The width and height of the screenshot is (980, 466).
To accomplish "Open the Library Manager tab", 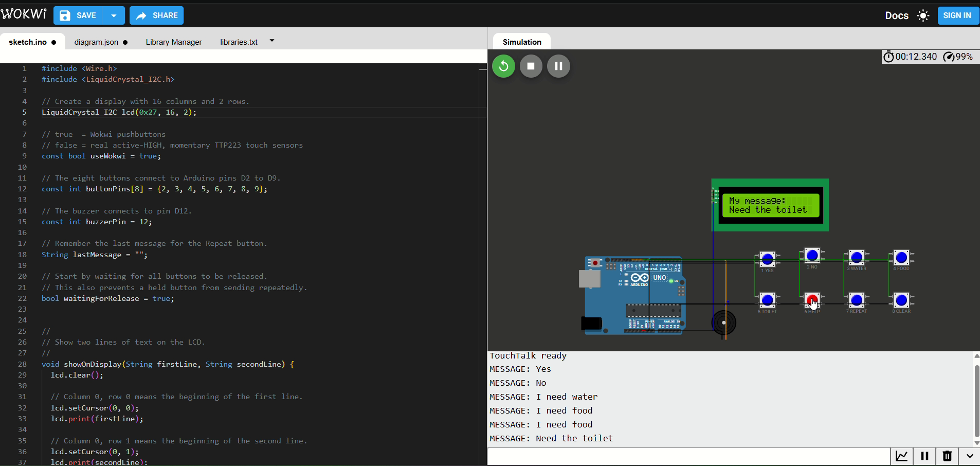I will coord(173,42).
